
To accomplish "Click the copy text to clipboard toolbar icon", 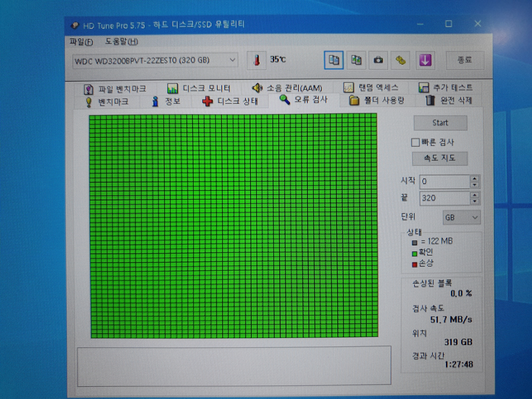I will (334, 60).
